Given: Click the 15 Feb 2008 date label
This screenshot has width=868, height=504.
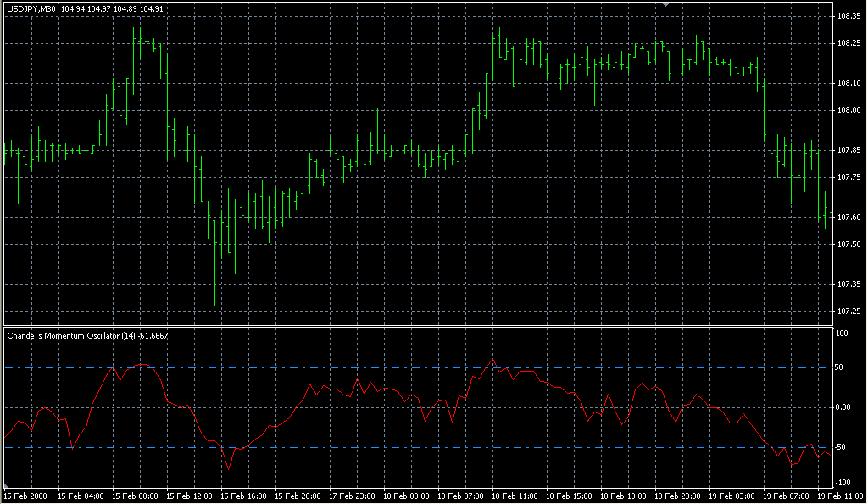Looking at the screenshot, I should coord(25,496).
